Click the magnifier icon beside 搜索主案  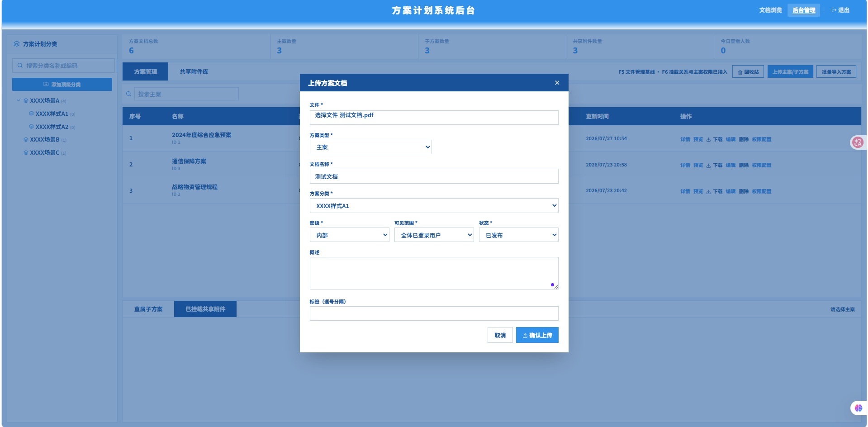[128, 94]
